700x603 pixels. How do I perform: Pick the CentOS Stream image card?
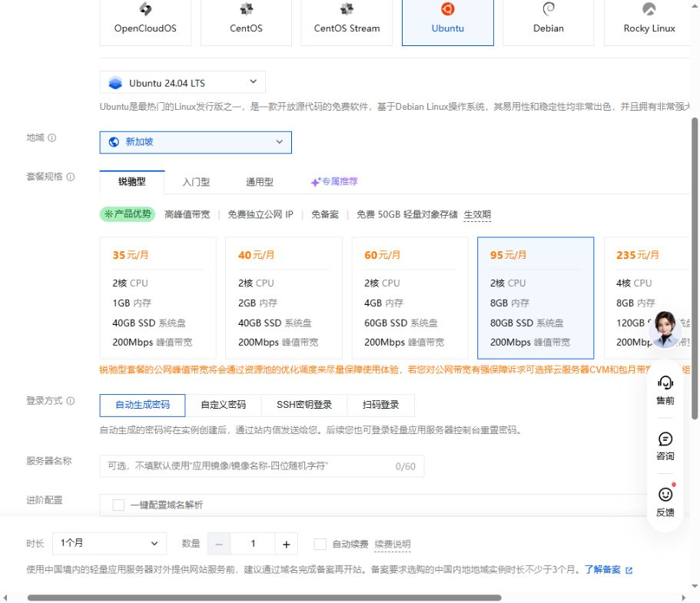coord(347,22)
